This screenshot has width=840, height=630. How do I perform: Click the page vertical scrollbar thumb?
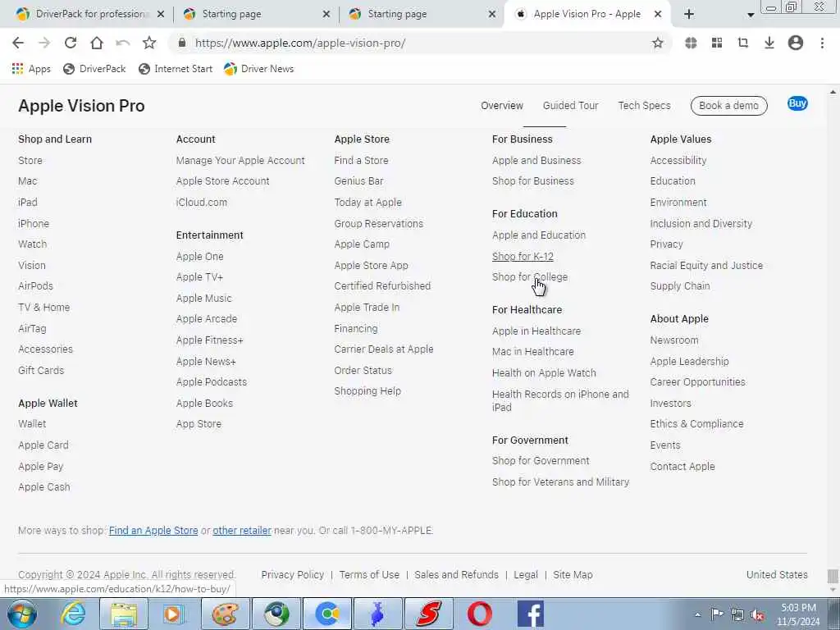[832, 576]
